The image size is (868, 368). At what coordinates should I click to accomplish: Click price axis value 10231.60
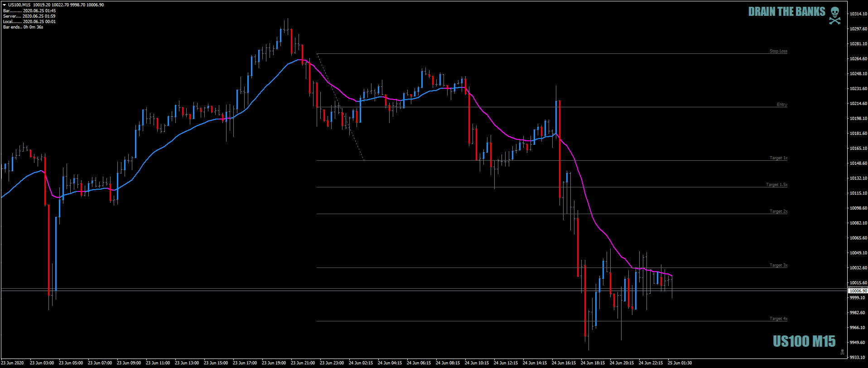(x=858, y=89)
